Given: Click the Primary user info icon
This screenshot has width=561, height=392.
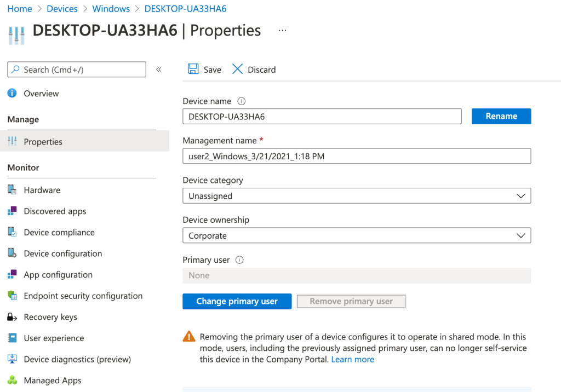Looking at the screenshot, I should click(239, 260).
